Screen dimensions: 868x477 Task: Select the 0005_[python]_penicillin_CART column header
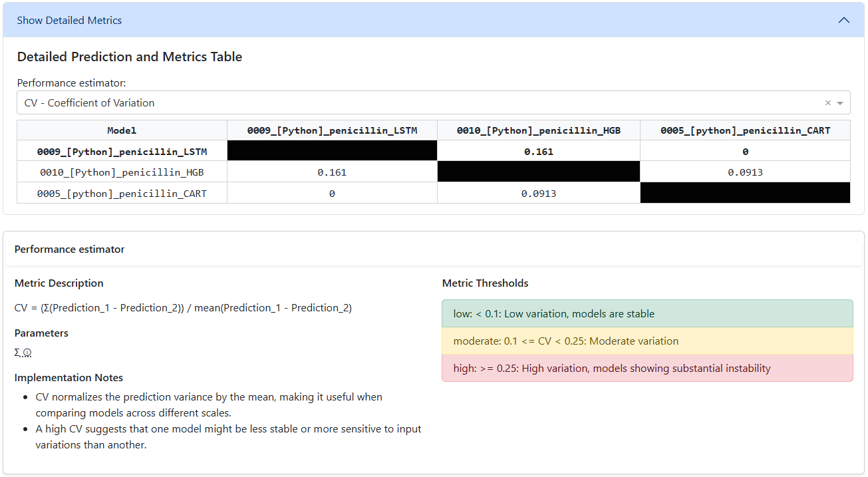point(745,130)
